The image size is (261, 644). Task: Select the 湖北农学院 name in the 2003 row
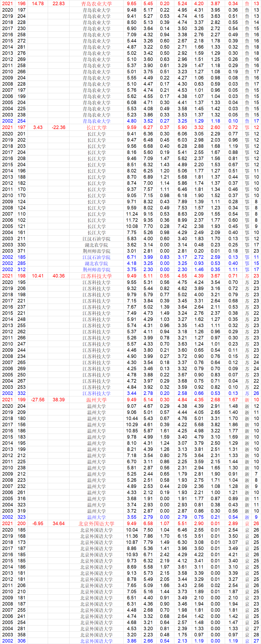97,245
